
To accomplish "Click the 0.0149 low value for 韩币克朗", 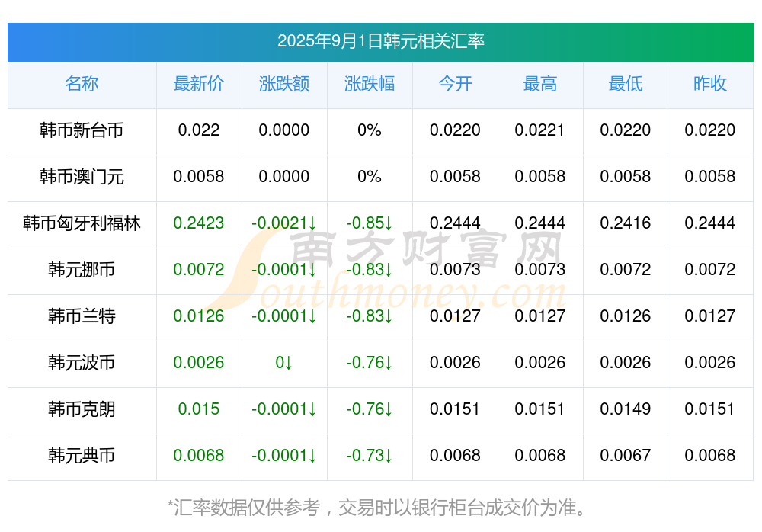I will coord(626,409).
